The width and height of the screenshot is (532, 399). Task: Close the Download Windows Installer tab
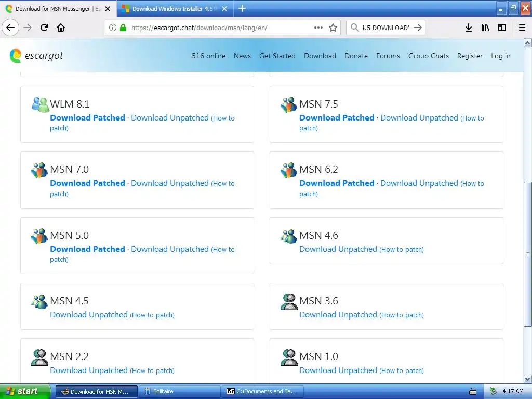(x=224, y=9)
